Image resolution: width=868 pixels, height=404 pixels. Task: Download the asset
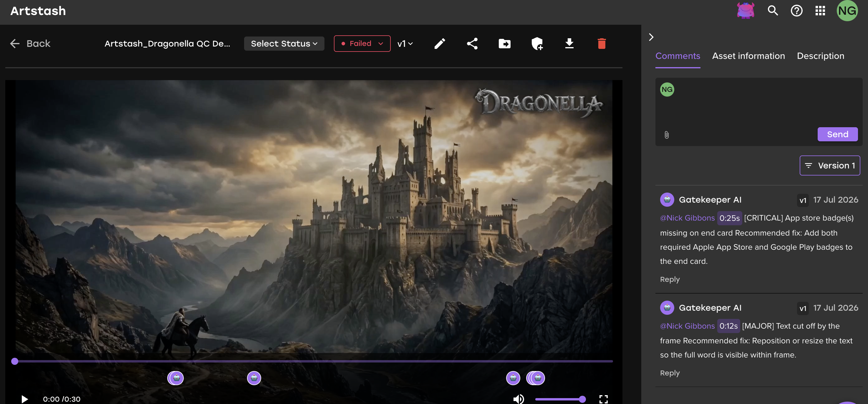point(569,44)
